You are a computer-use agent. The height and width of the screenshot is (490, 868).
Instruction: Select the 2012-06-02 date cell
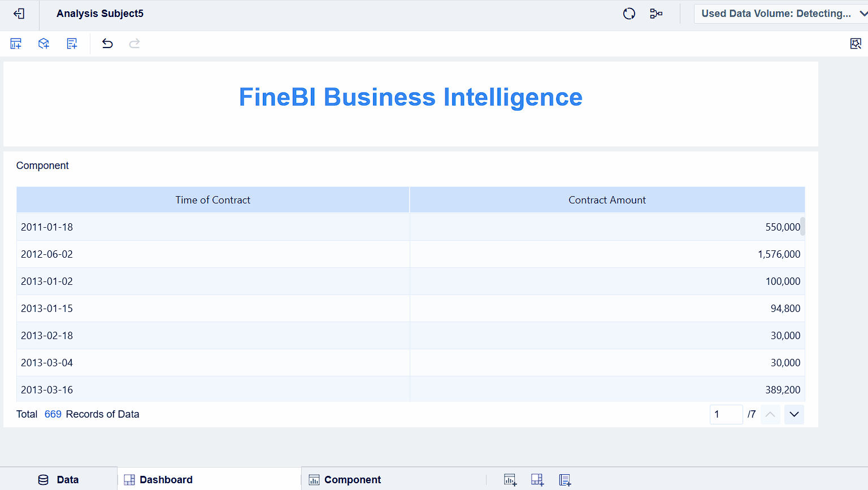[x=213, y=254]
